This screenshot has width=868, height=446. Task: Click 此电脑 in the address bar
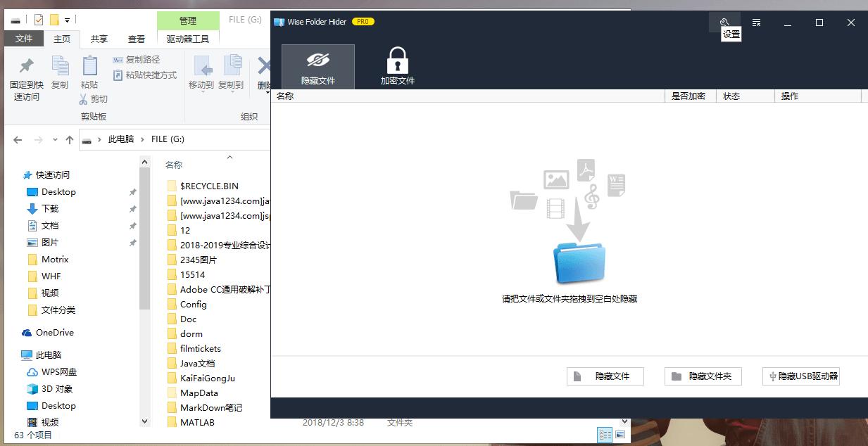point(121,139)
